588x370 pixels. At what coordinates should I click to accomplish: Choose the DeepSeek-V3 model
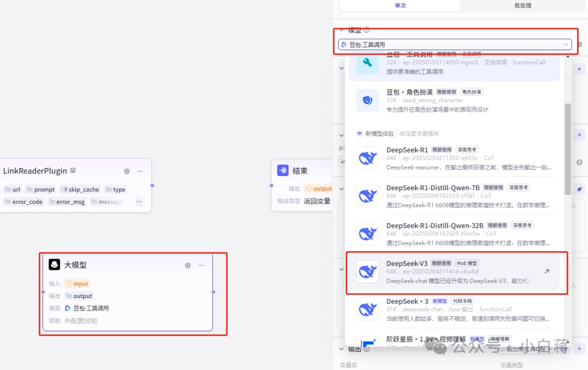pyautogui.click(x=454, y=272)
